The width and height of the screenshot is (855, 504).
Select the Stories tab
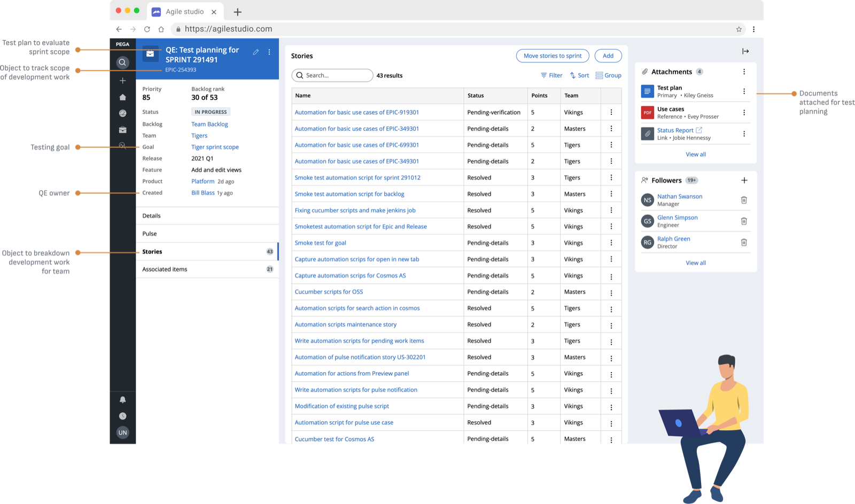pyautogui.click(x=207, y=251)
